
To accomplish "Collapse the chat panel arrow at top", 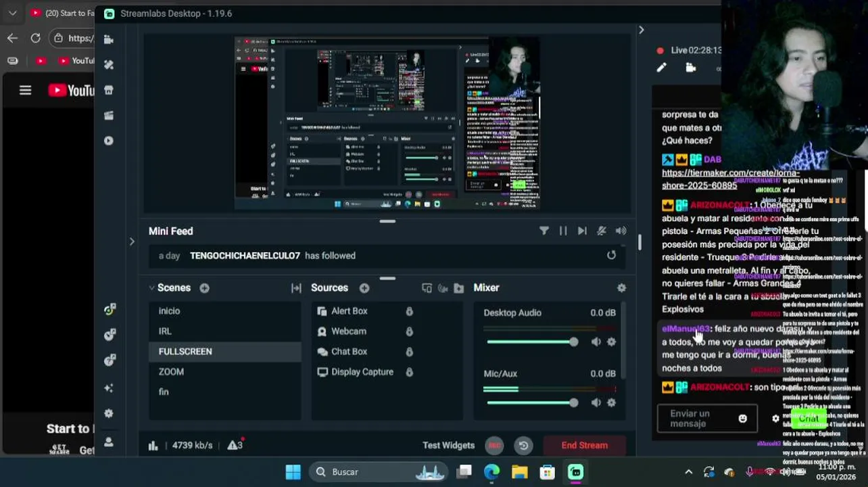I will pyautogui.click(x=641, y=30).
